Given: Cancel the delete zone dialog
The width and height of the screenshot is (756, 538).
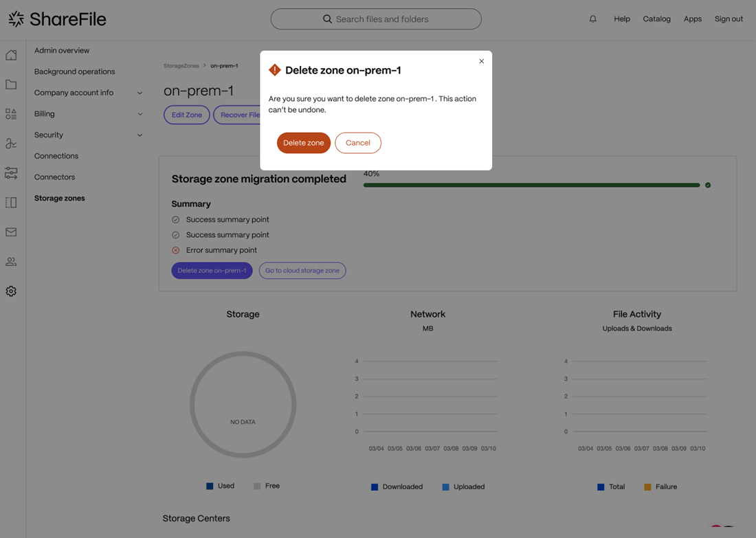Looking at the screenshot, I should [x=358, y=143].
